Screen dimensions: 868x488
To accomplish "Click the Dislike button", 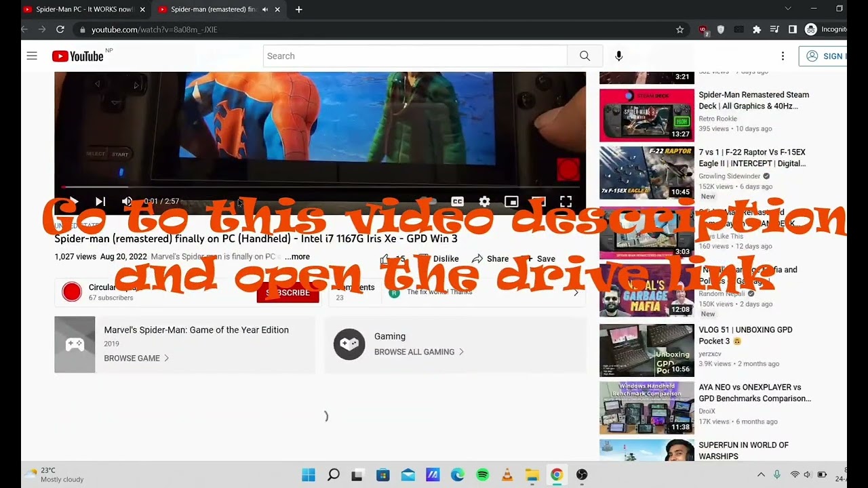I will pos(439,259).
